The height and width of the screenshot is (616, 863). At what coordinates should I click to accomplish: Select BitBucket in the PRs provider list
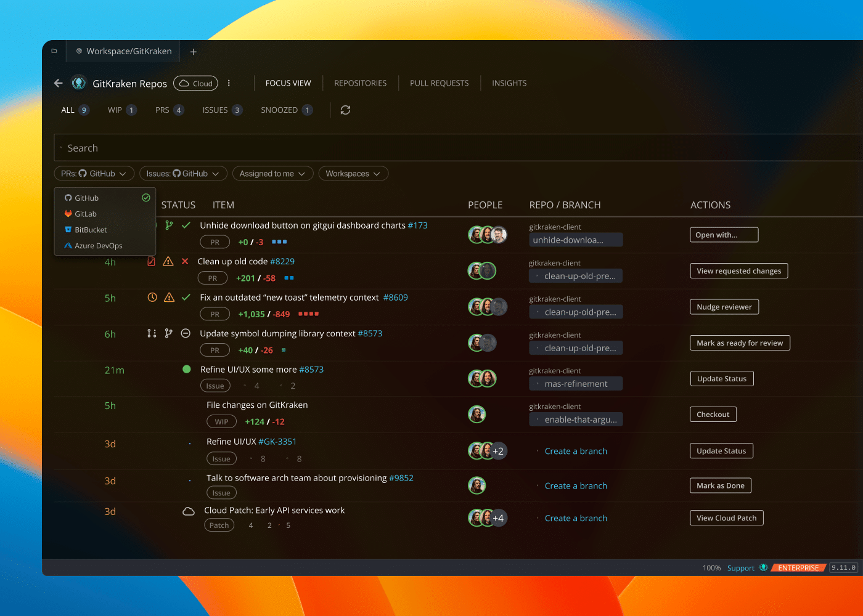tap(105, 230)
